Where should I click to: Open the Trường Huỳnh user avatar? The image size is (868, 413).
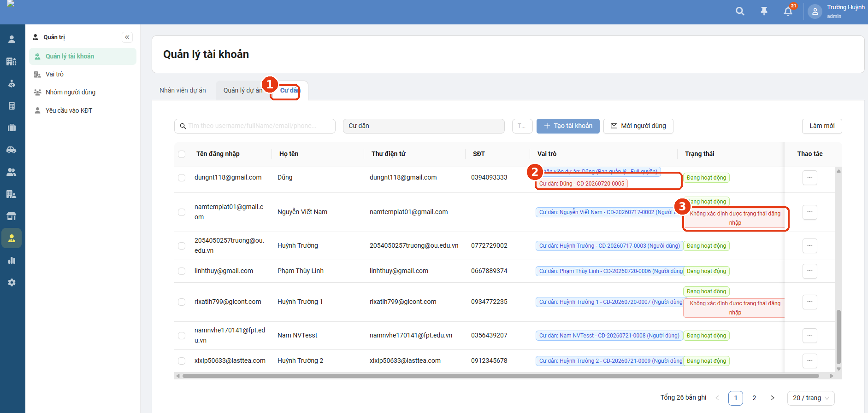(x=815, y=12)
